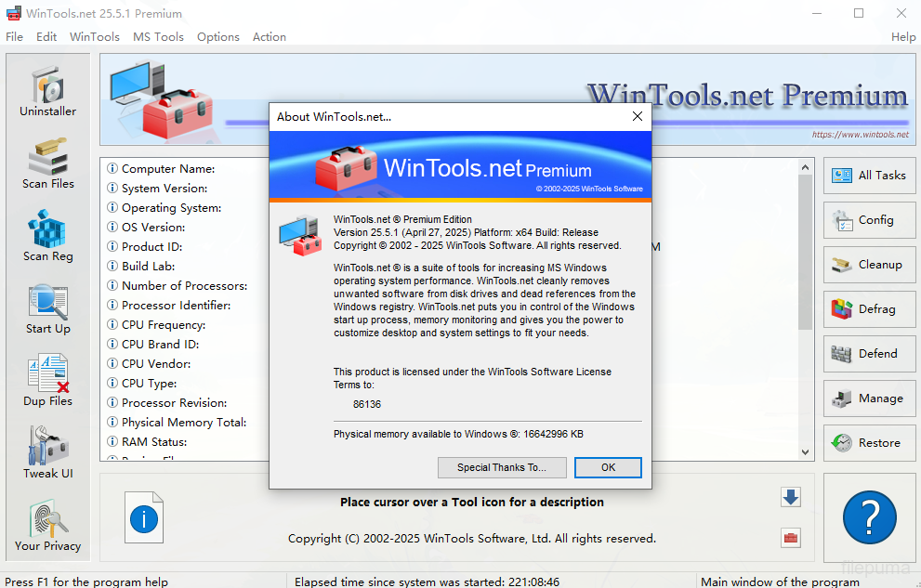
Task: Run the Cleanup action
Action: [x=869, y=265]
